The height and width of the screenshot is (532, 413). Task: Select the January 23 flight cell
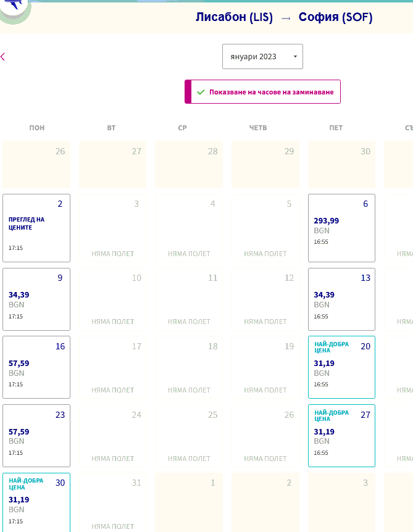[36, 436]
